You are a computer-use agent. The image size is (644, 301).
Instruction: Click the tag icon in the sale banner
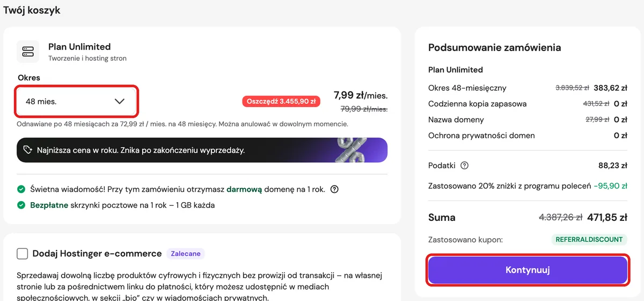tap(28, 150)
